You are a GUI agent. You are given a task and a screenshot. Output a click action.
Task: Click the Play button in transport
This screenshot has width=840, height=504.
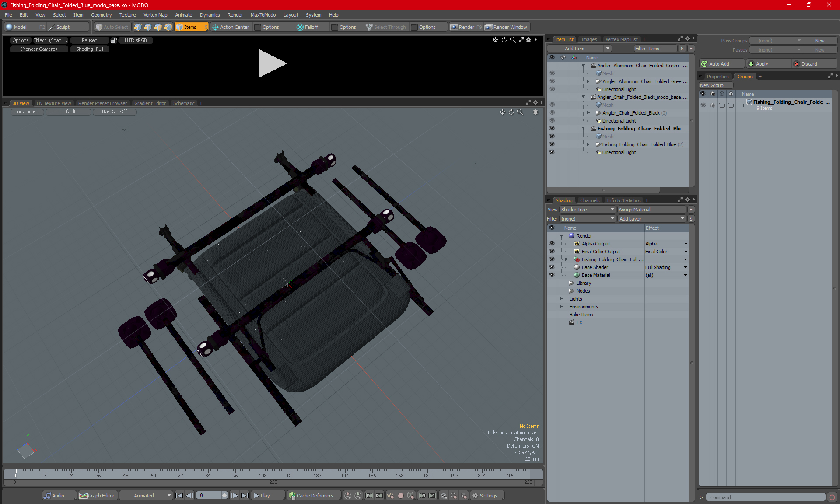(268, 496)
